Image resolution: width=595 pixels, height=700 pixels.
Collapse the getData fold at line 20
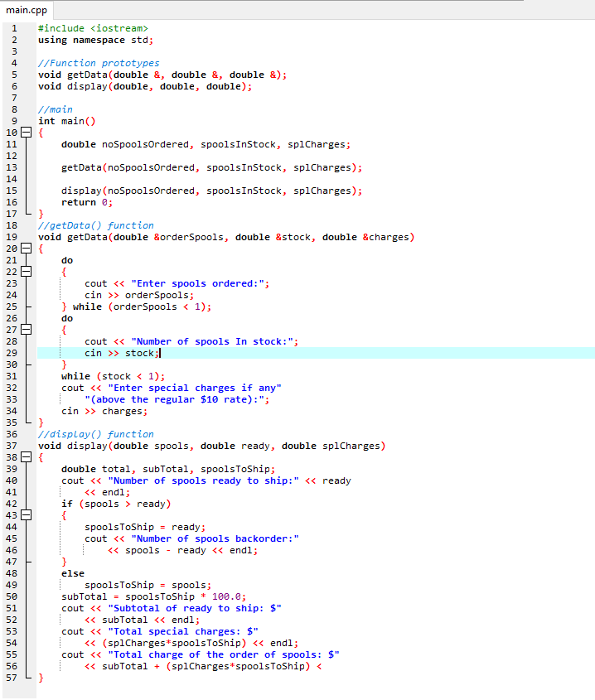pyautogui.click(x=27, y=249)
